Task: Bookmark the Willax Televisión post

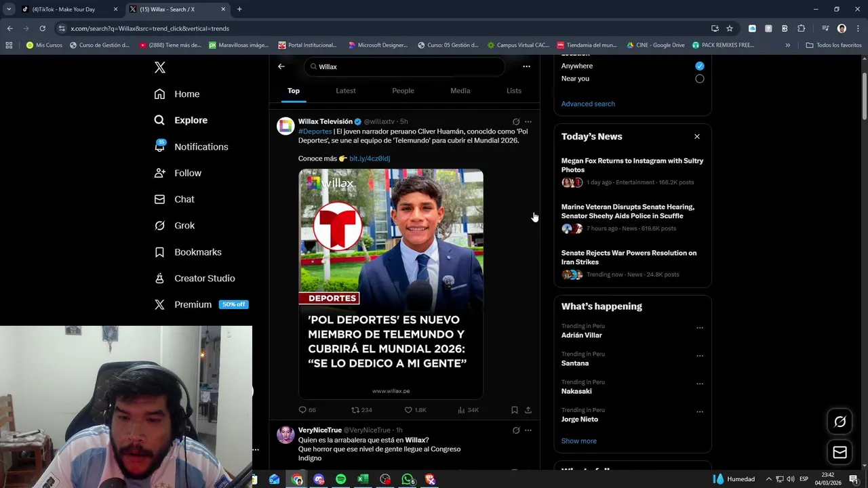Action: click(x=515, y=410)
